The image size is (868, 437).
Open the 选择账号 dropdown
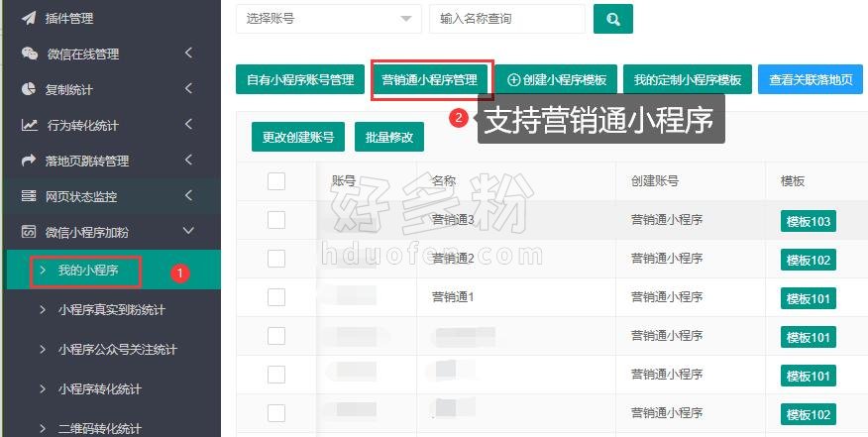coord(329,19)
